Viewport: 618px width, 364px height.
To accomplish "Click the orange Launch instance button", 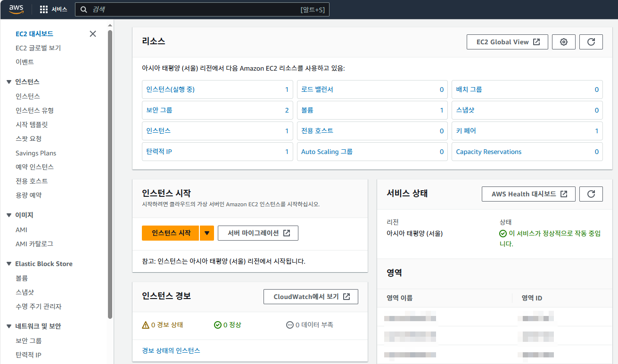I will (171, 233).
